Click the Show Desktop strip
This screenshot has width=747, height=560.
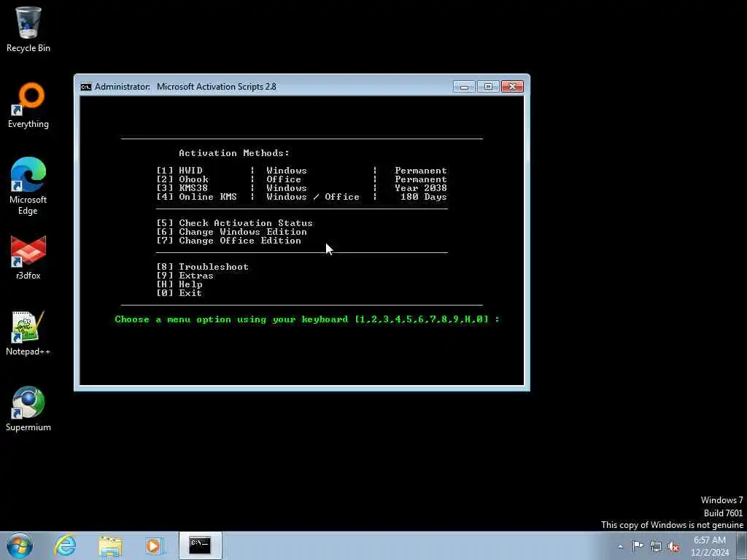coord(743,545)
